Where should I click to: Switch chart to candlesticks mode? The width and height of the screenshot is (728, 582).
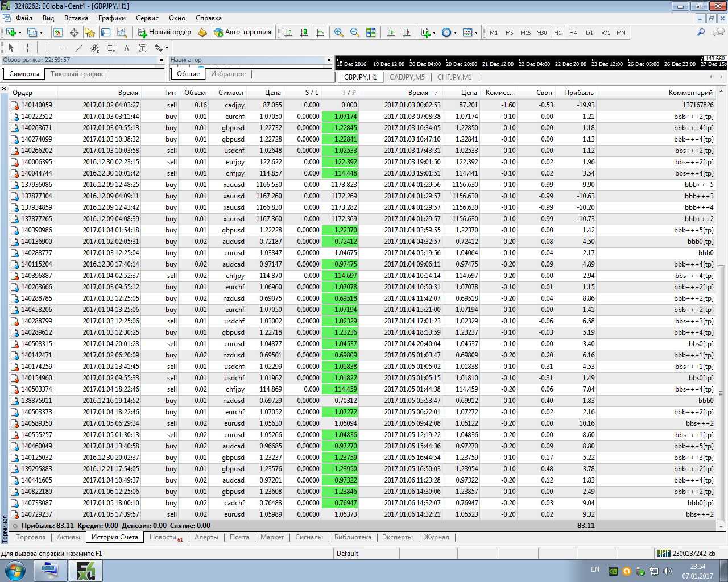click(304, 32)
